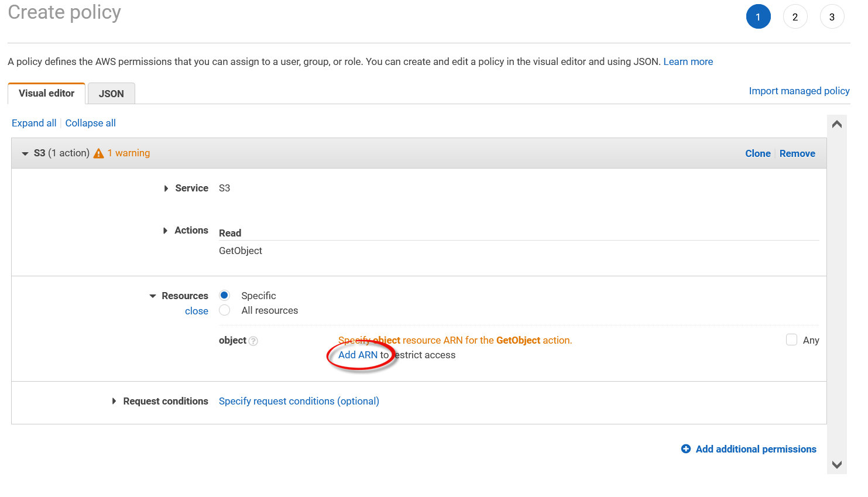Select the Specific resources radio button

(x=224, y=296)
